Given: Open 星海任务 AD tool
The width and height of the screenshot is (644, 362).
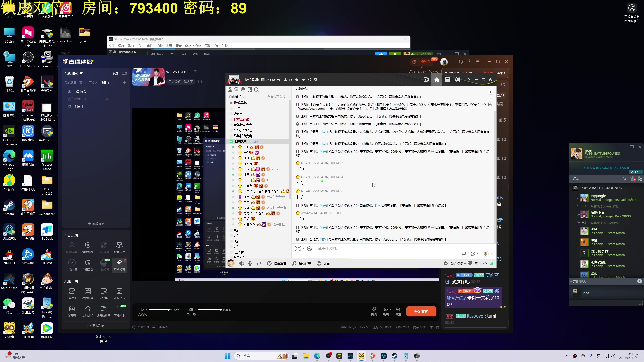Looking at the screenshot, I should pos(88,293).
